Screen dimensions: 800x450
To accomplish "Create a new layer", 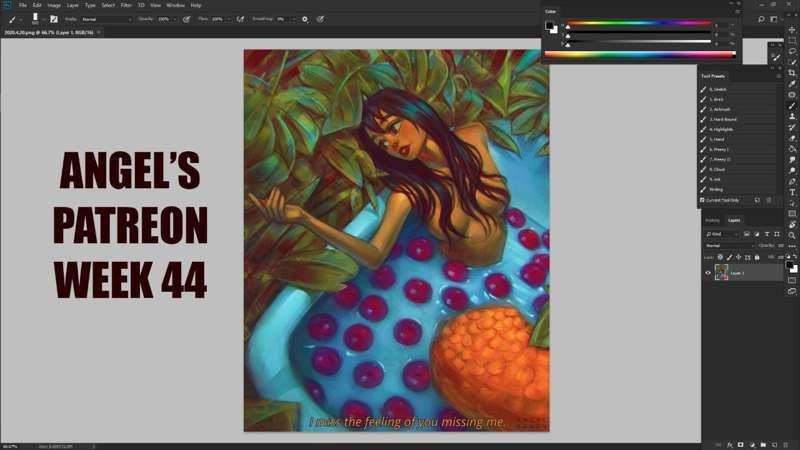I will pos(774,445).
